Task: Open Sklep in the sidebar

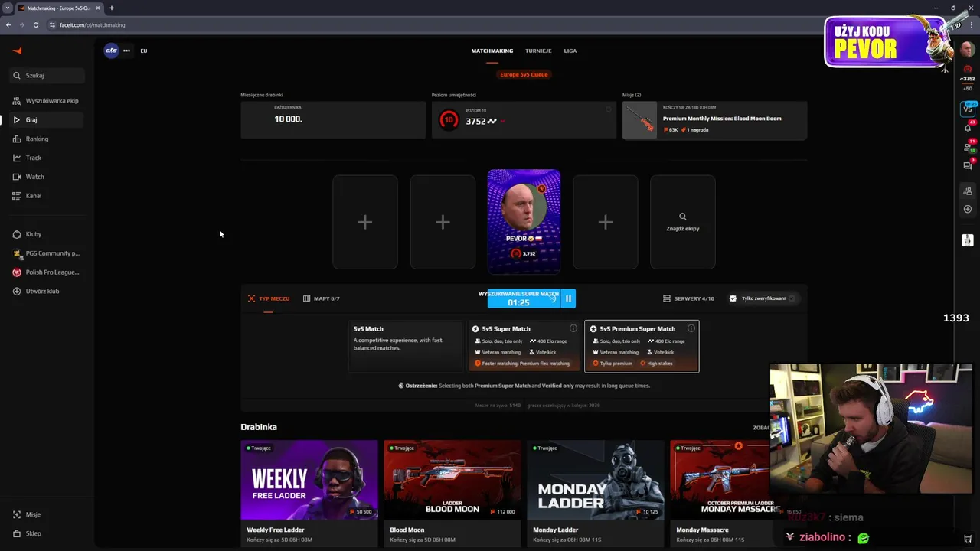Action: 47,533
